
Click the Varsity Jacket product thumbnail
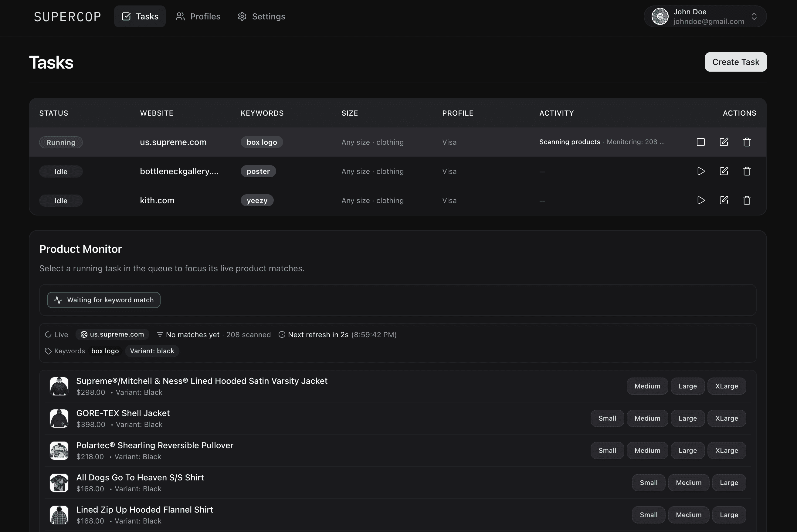59,386
